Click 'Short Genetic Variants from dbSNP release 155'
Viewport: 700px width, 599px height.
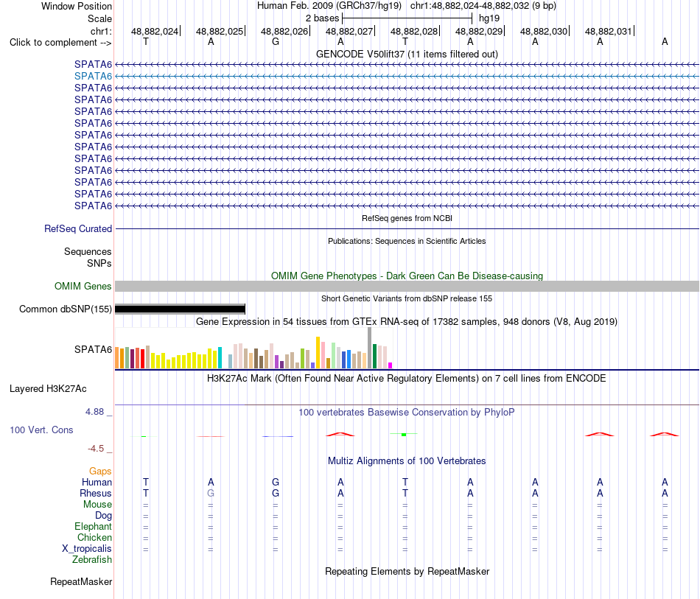407,298
